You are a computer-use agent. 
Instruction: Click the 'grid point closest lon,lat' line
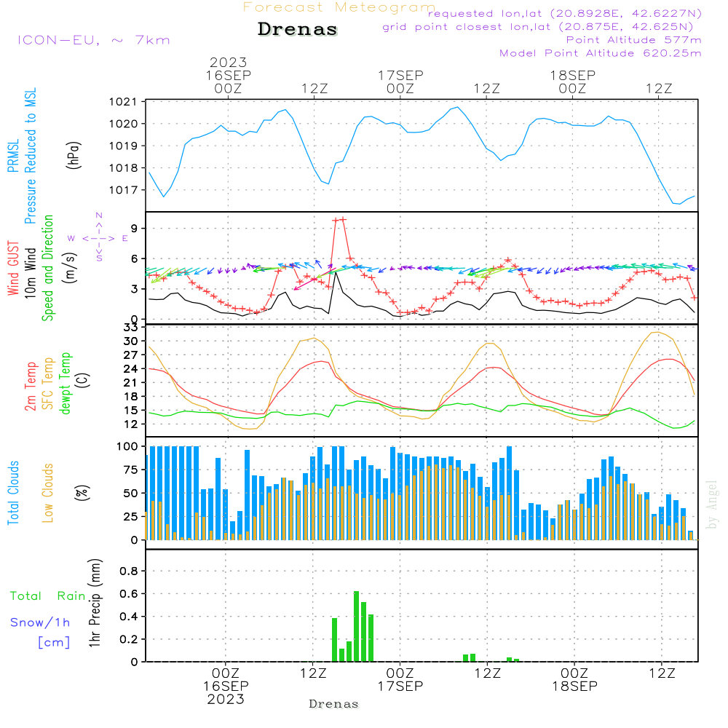(x=538, y=27)
